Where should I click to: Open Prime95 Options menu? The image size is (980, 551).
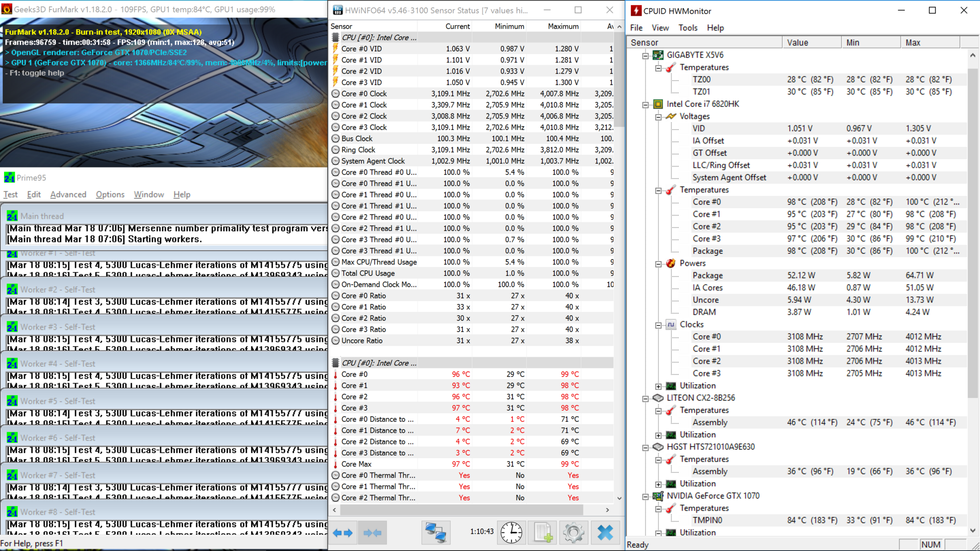pyautogui.click(x=110, y=194)
